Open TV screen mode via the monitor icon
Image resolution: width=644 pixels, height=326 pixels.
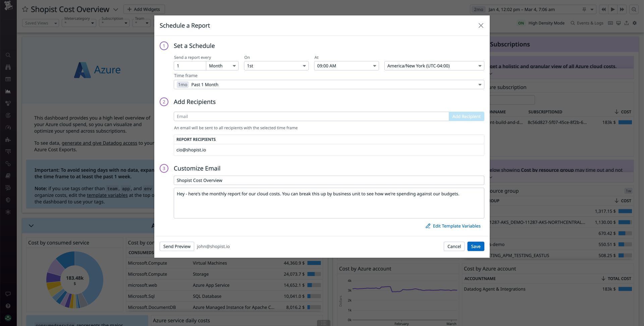pos(618,23)
